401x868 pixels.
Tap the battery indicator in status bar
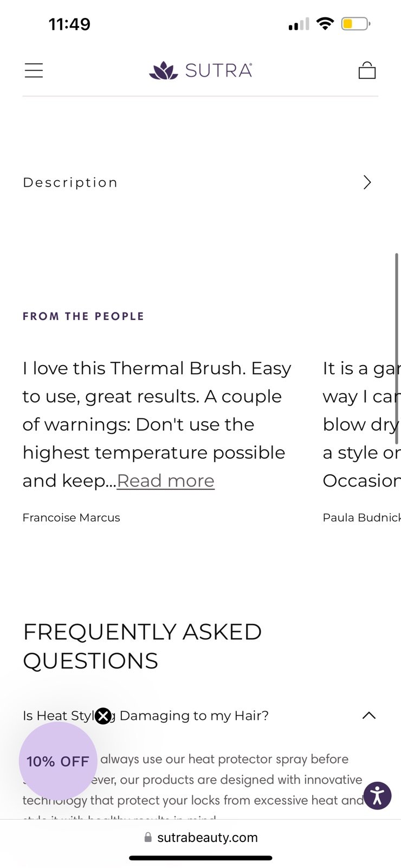[355, 24]
